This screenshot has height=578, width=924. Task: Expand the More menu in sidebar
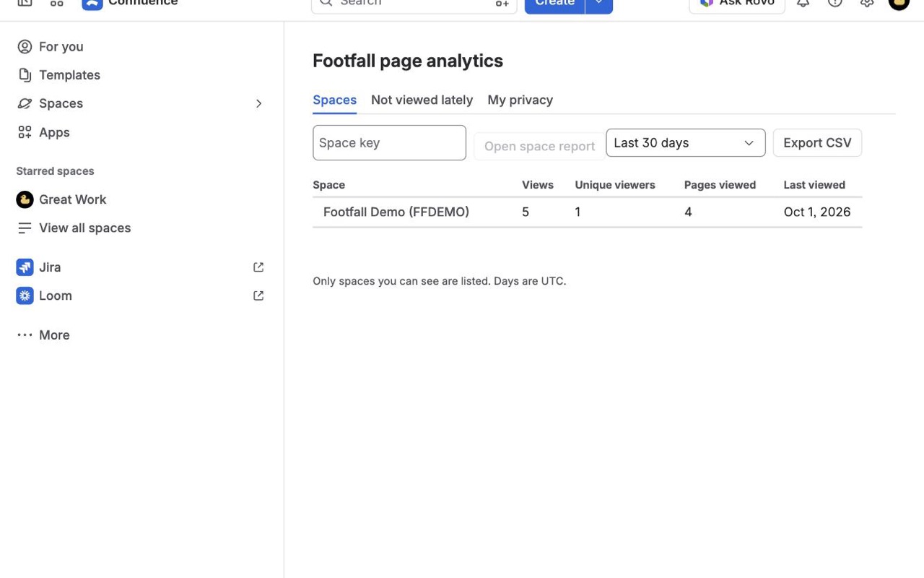pyautogui.click(x=141, y=335)
